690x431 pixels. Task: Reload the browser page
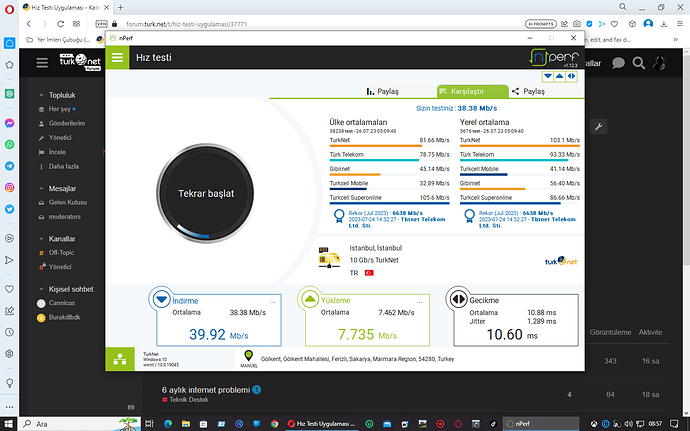coord(60,24)
